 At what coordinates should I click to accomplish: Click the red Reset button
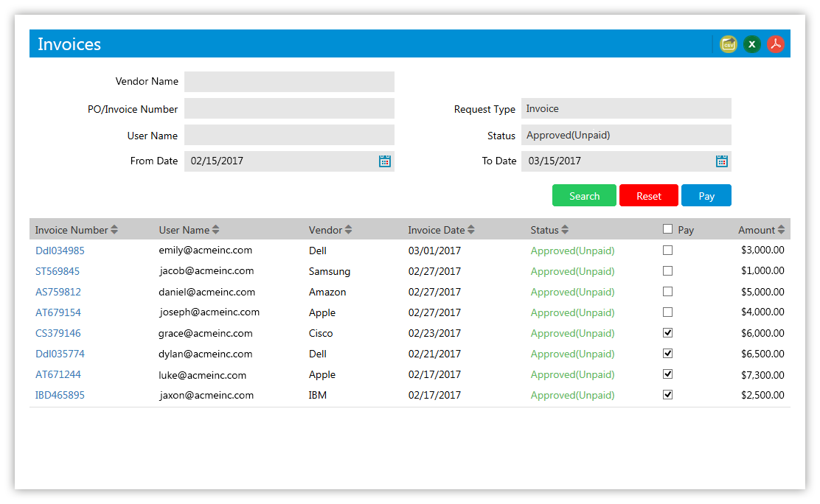coord(648,195)
